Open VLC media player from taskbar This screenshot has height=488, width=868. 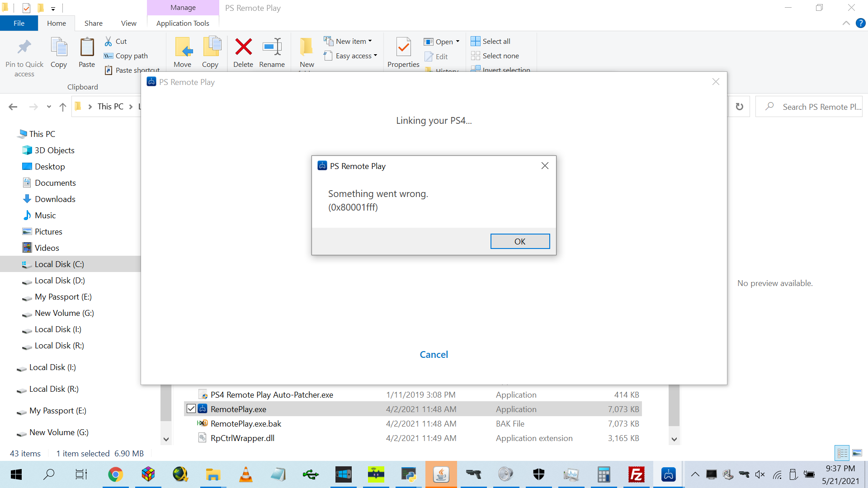(x=245, y=474)
